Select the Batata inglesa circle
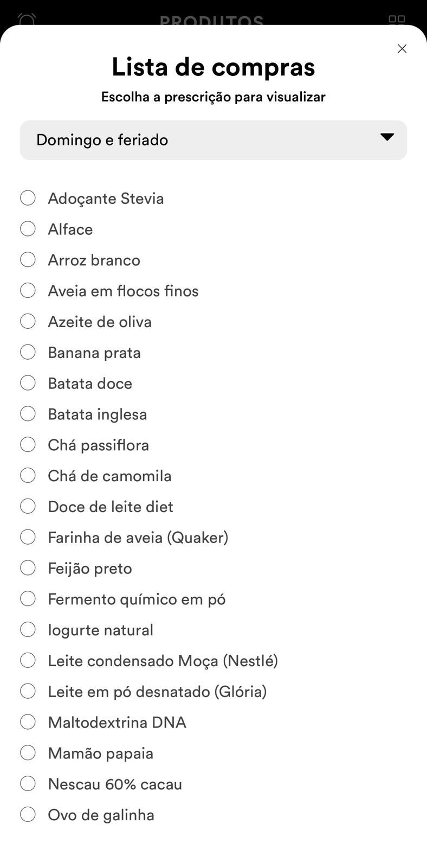The width and height of the screenshot is (427, 868). pyautogui.click(x=28, y=414)
